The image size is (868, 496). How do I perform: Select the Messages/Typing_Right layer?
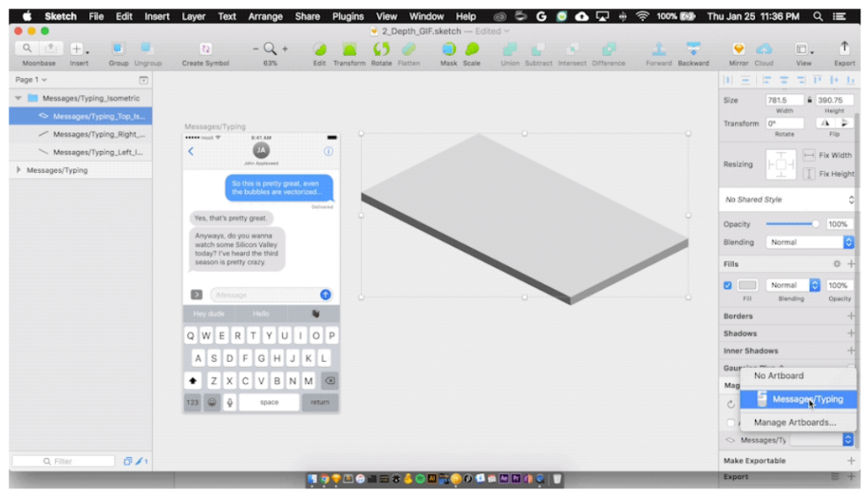(x=81, y=134)
